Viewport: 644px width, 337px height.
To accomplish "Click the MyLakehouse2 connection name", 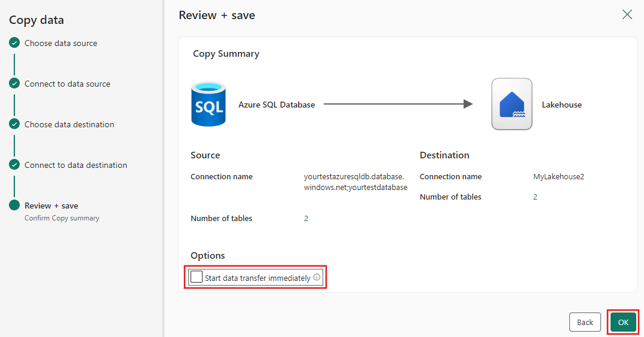I will [x=559, y=177].
